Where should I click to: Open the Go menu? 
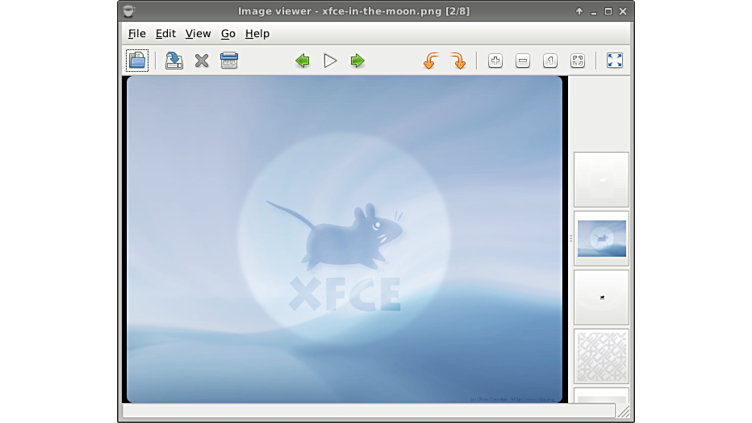pyautogui.click(x=228, y=34)
